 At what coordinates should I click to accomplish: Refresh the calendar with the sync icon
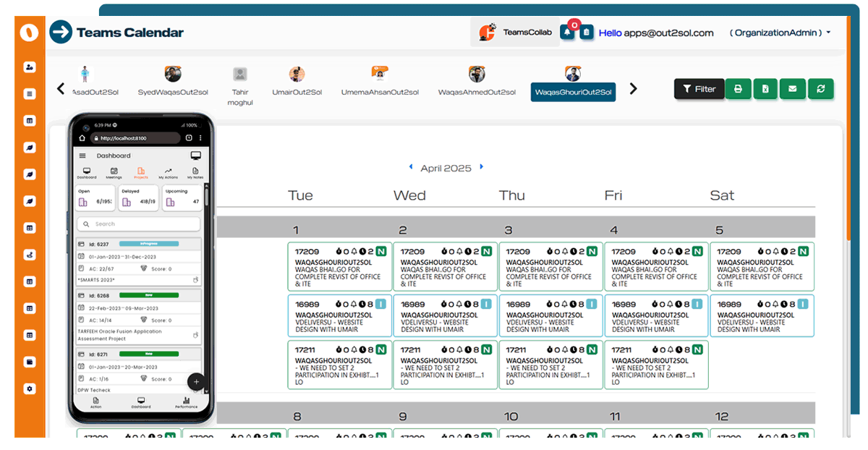tap(820, 89)
